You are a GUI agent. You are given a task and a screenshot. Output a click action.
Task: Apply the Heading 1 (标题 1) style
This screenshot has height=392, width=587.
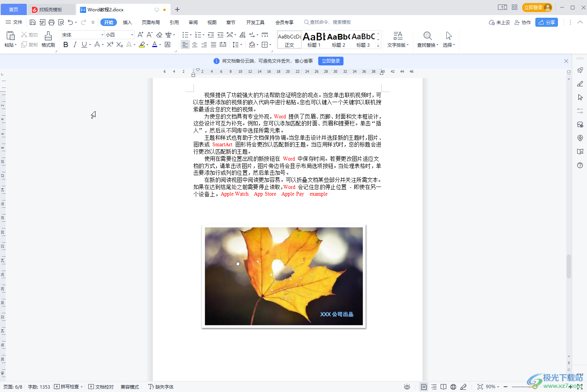tap(314, 39)
